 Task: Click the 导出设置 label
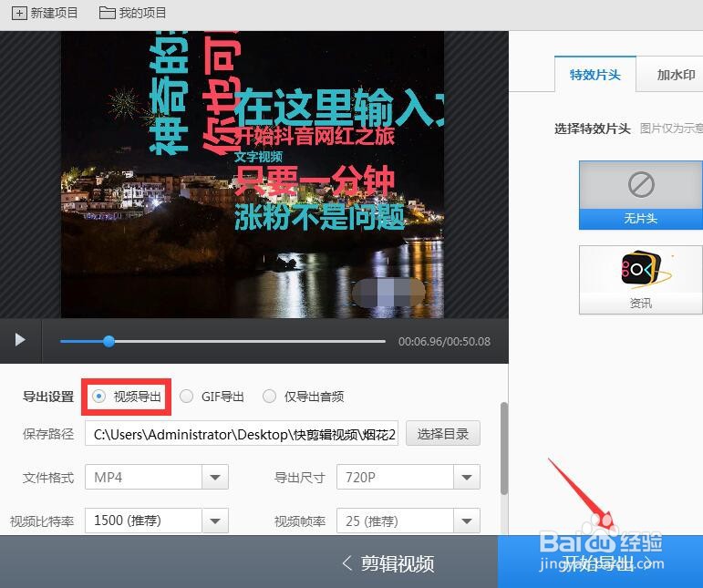point(48,397)
